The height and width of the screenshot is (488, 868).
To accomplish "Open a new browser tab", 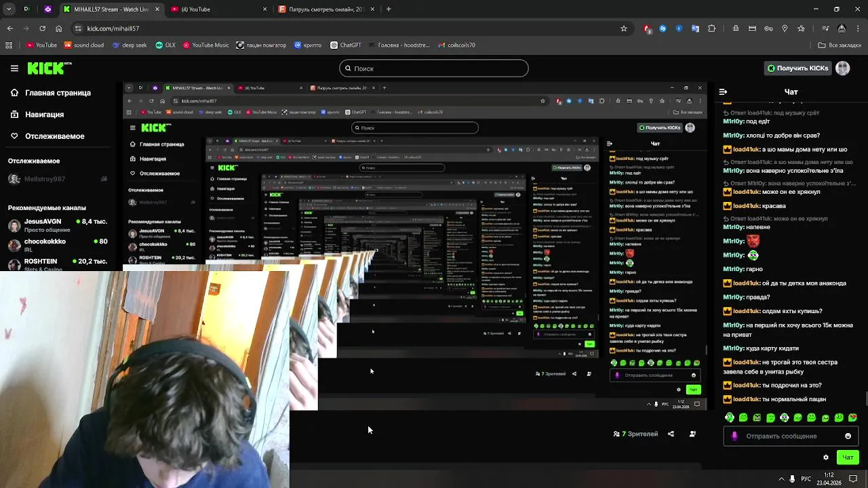I will pyautogui.click(x=389, y=9).
